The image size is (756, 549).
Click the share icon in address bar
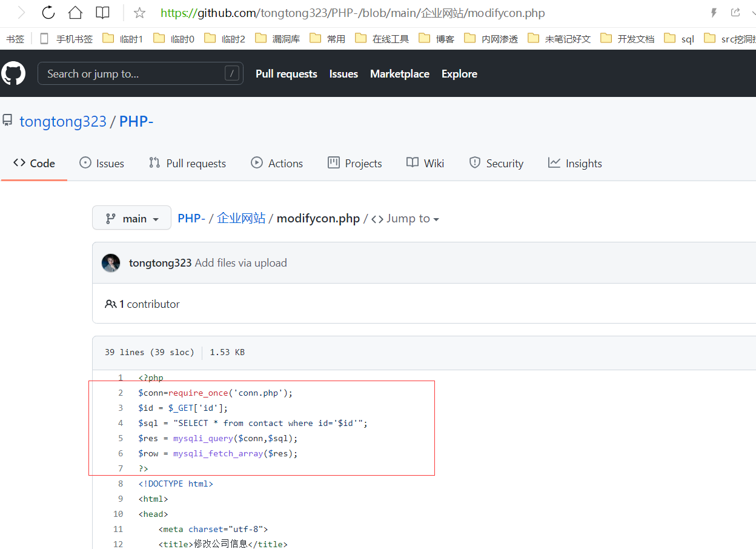click(x=735, y=13)
